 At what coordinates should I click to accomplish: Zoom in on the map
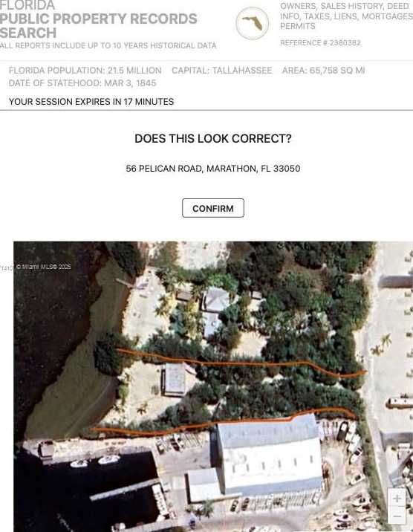tap(397, 498)
